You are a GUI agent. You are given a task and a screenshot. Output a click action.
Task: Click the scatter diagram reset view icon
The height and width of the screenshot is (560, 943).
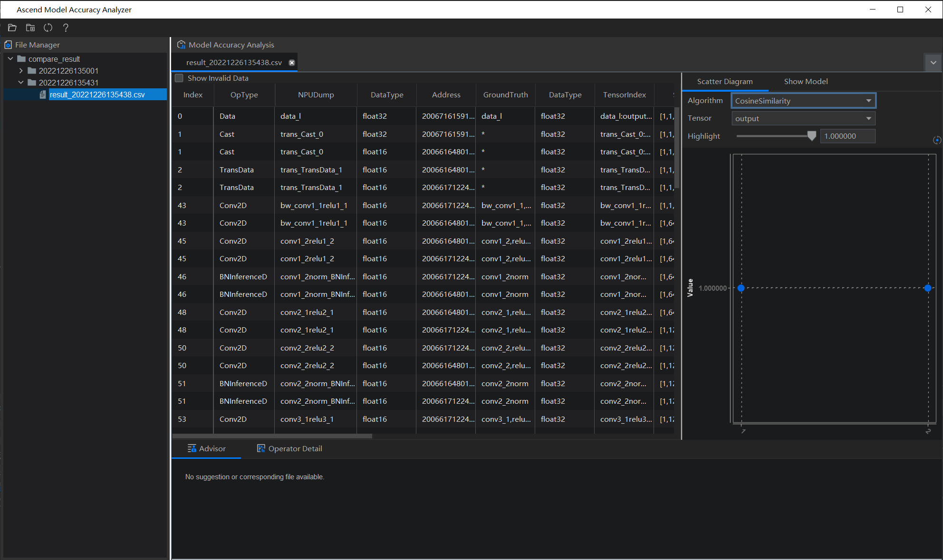(937, 140)
